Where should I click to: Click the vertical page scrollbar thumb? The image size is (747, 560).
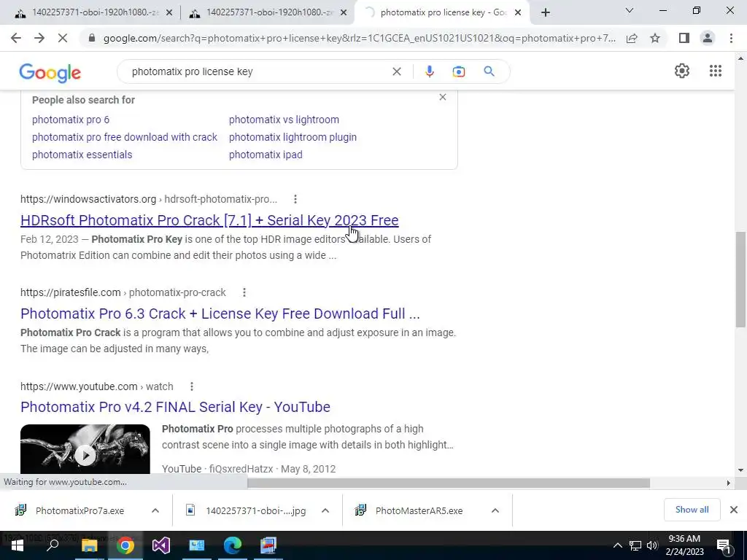(x=740, y=279)
